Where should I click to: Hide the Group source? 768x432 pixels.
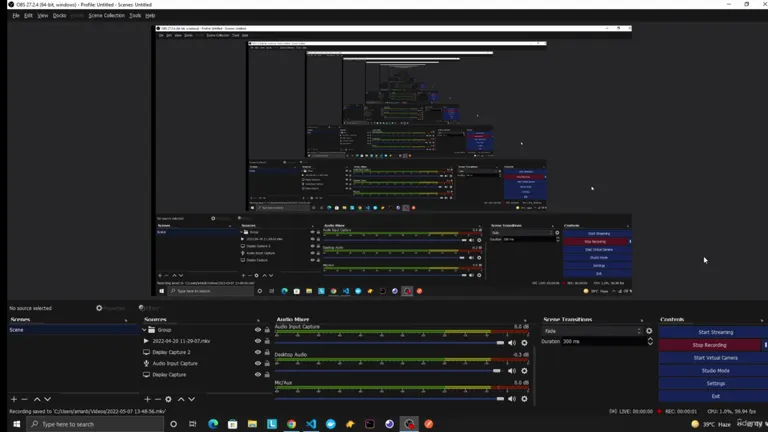click(258, 330)
